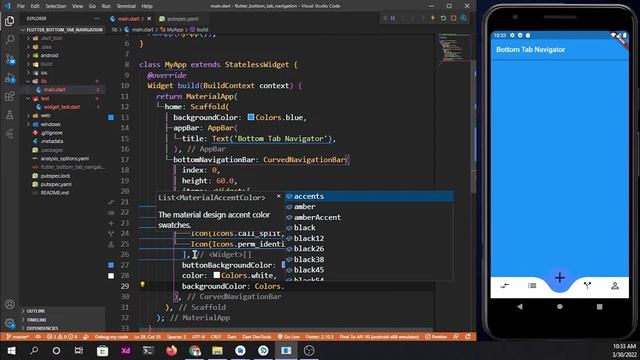Tap the Android back button on emulator
The image size is (640, 360).
tap(520, 307)
